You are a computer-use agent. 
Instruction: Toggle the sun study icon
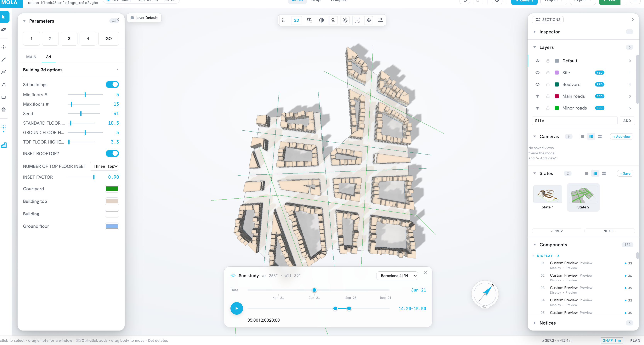[x=345, y=20]
